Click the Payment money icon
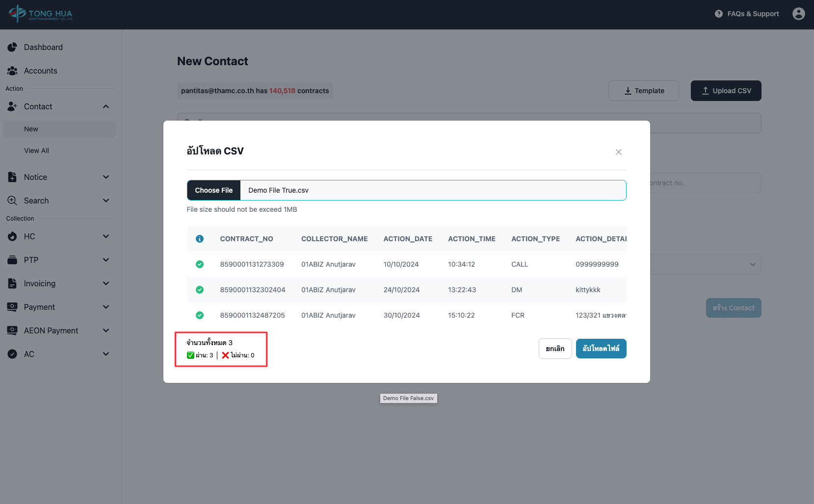 [12, 307]
